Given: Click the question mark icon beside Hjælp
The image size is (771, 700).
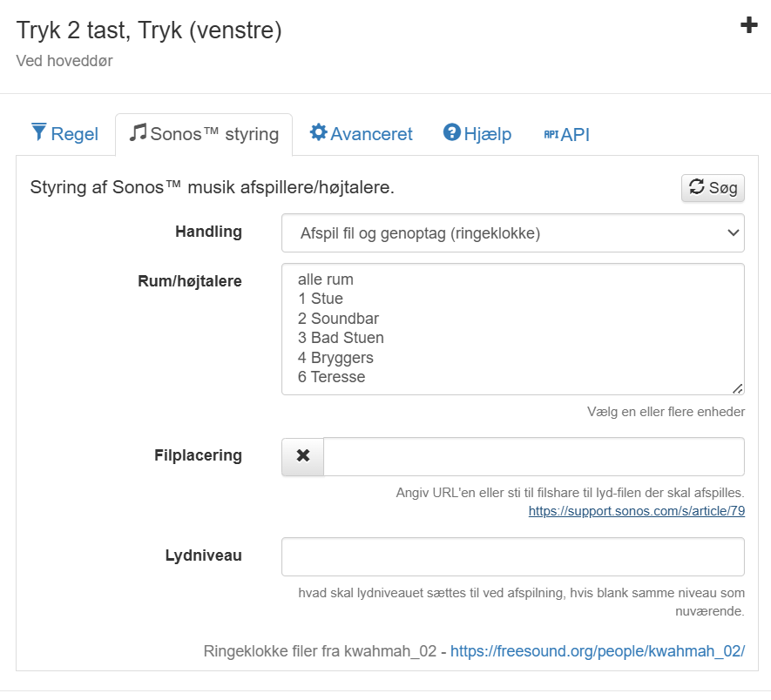Looking at the screenshot, I should [x=451, y=132].
